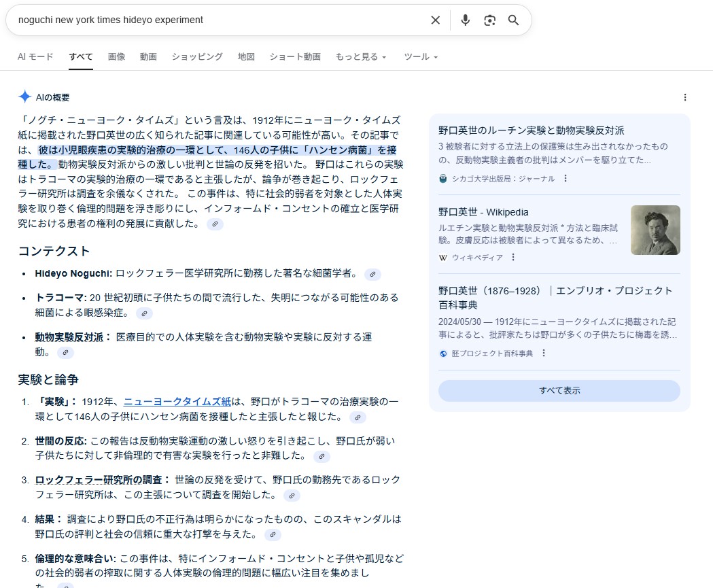The width and height of the screenshot is (713, 588).
Task: Open more options for シカゴ大学出版局 source
Action: tap(565, 179)
